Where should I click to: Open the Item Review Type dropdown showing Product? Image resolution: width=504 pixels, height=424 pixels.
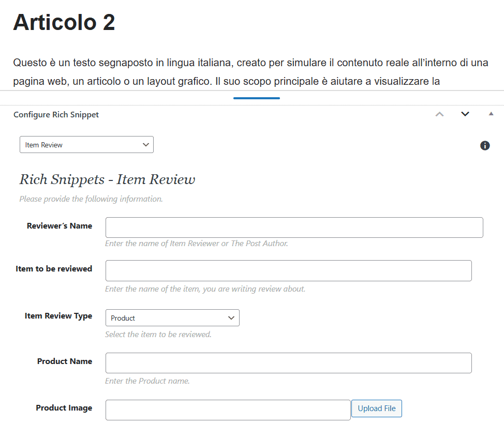[x=172, y=317]
